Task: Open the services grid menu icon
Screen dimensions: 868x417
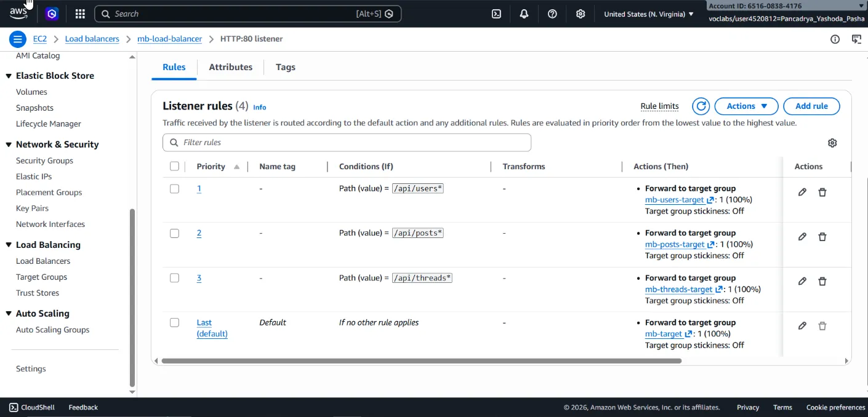Action: tap(80, 14)
